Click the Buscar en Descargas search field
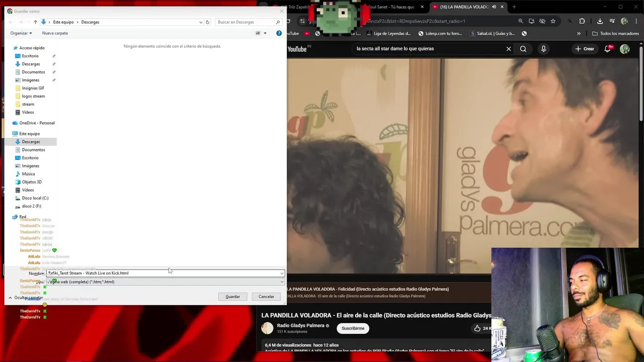644x362 pixels. pyautogui.click(x=248, y=22)
